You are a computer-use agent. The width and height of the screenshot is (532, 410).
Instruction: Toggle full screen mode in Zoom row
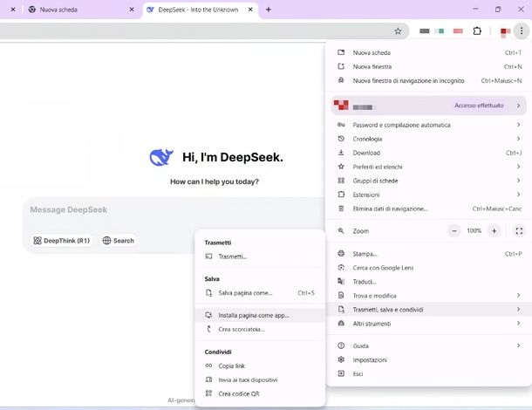click(x=519, y=231)
